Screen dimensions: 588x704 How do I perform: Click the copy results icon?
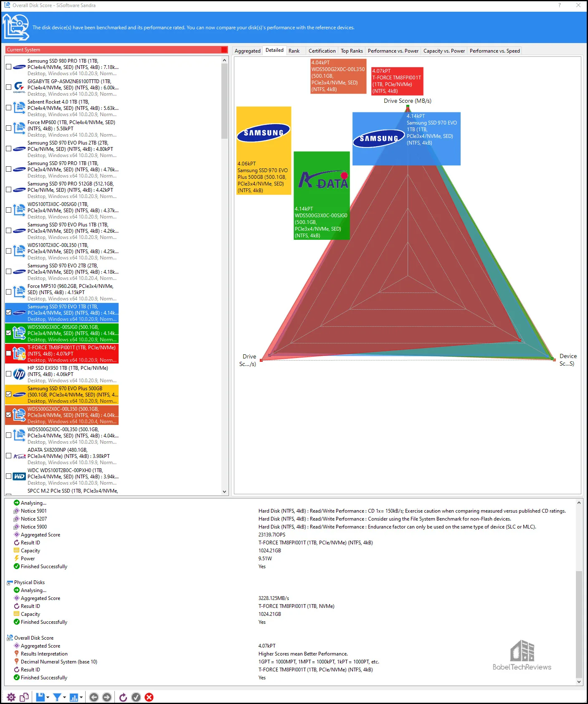coord(24,697)
